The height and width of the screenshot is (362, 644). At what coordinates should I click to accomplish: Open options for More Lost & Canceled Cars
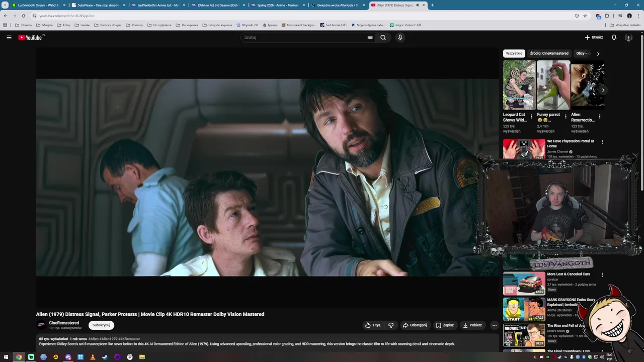(602, 275)
